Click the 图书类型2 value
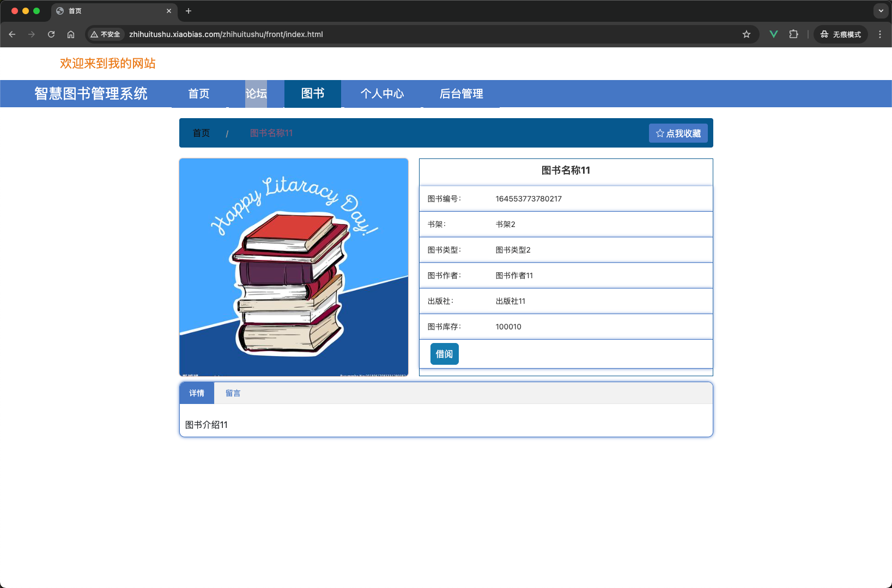The height and width of the screenshot is (588, 892). (x=513, y=250)
